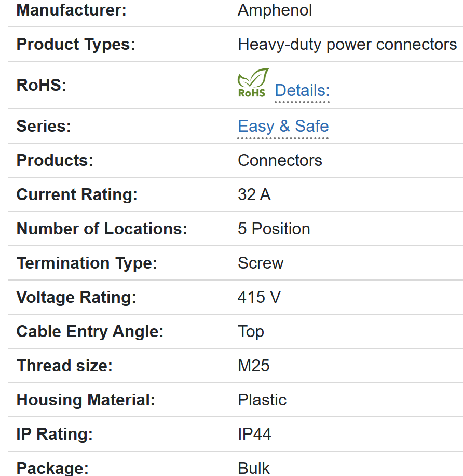Click the Product Types: label

(x=76, y=44)
